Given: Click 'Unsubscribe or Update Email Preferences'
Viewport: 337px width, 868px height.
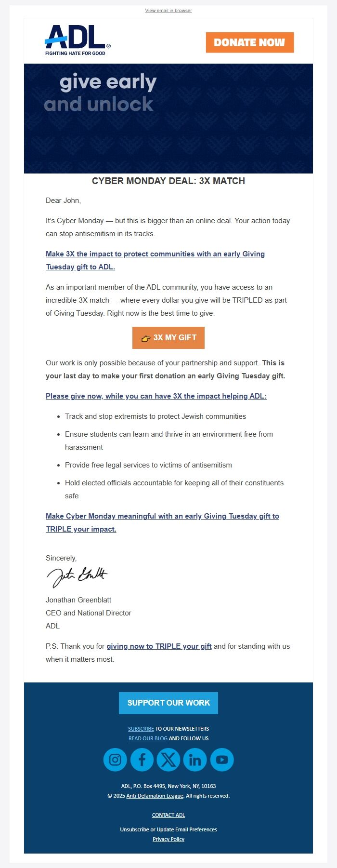Looking at the screenshot, I should pyautogui.click(x=168, y=829).
